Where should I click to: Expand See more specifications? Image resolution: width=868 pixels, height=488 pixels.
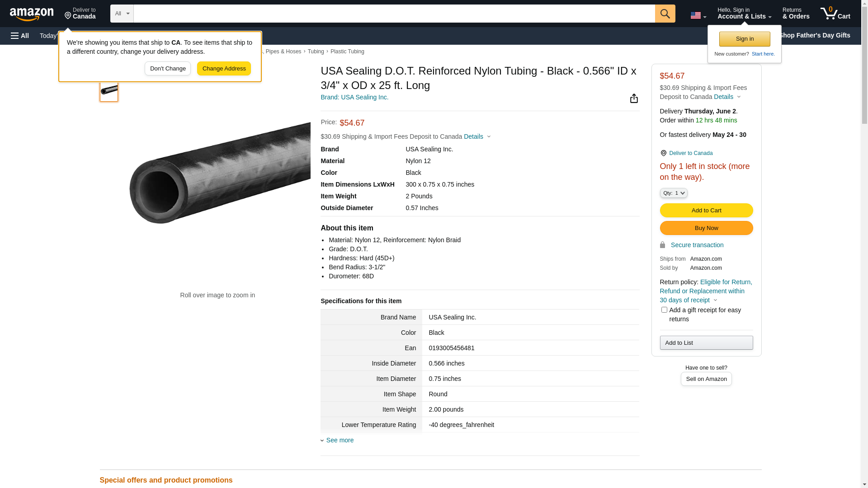(340, 440)
